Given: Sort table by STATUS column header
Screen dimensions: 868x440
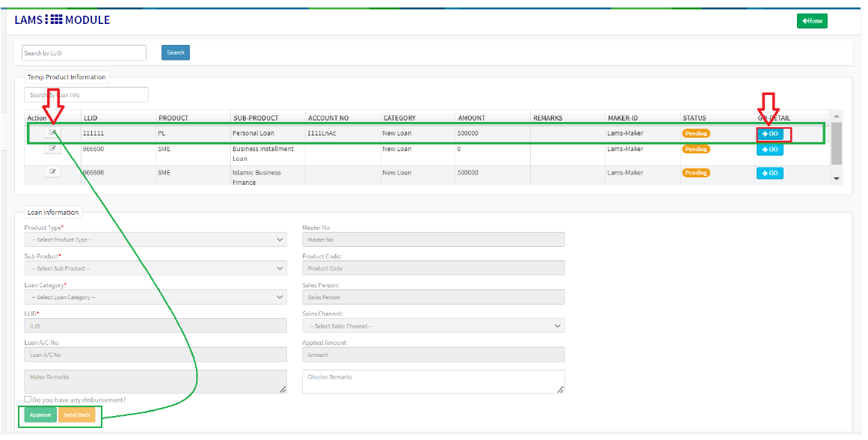Looking at the screenshot, I should coord(696,118).
